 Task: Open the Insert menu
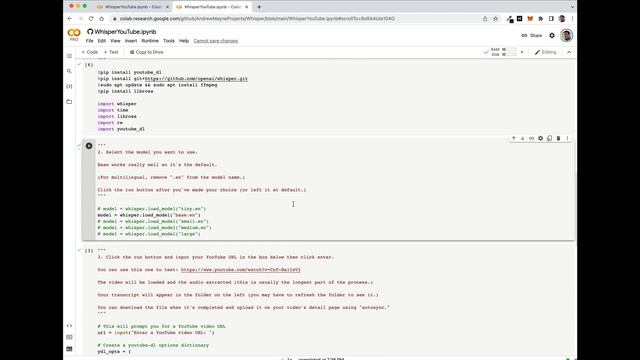pyautogui.click(x=131, y=41)
